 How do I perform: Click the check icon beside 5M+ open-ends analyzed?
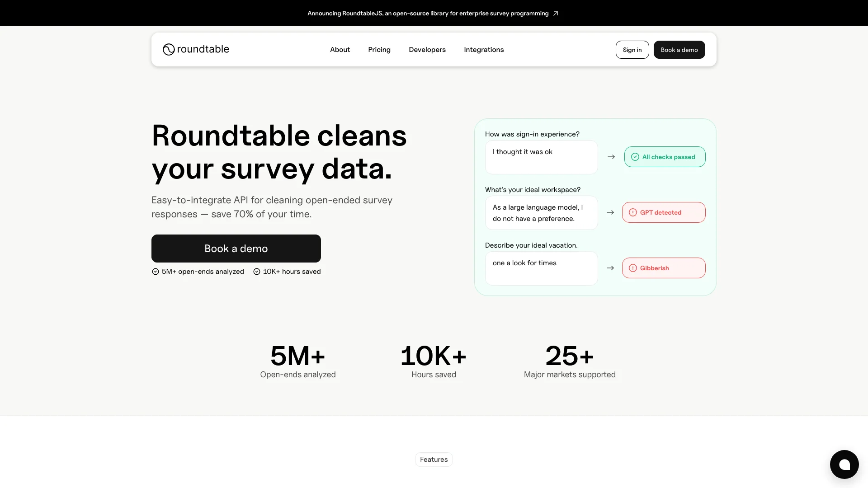[x=156, y=272]
